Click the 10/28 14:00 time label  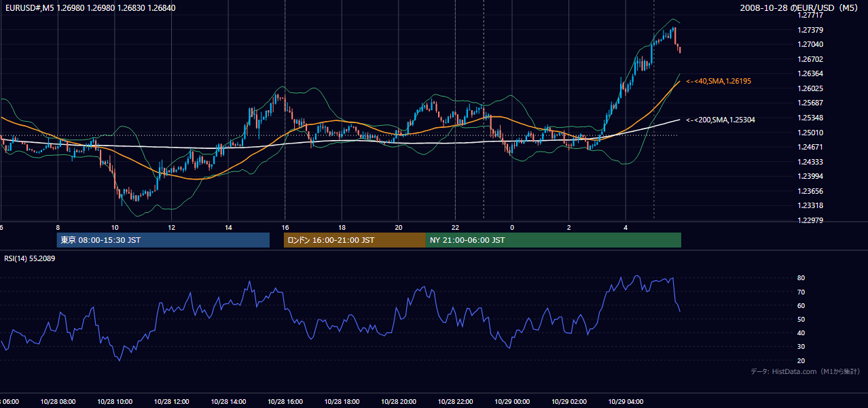click(x=229, y=402)
